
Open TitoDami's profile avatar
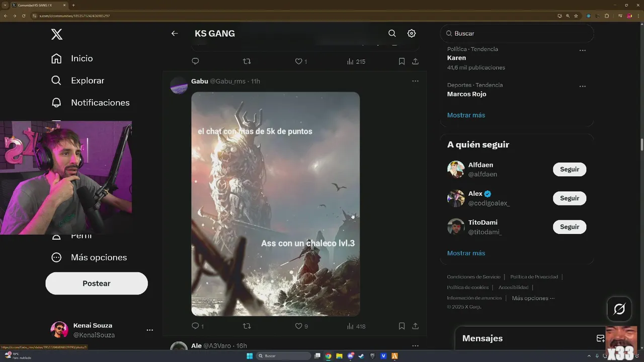coord(456,227)
